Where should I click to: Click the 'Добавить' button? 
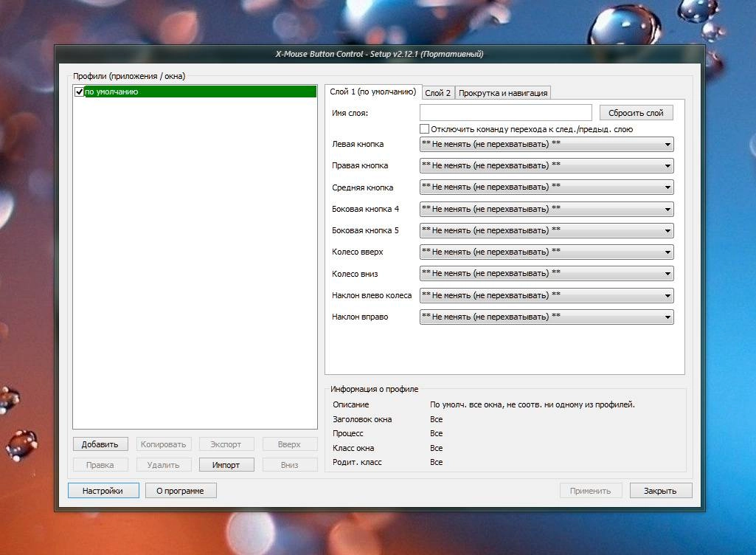[100, 444]
